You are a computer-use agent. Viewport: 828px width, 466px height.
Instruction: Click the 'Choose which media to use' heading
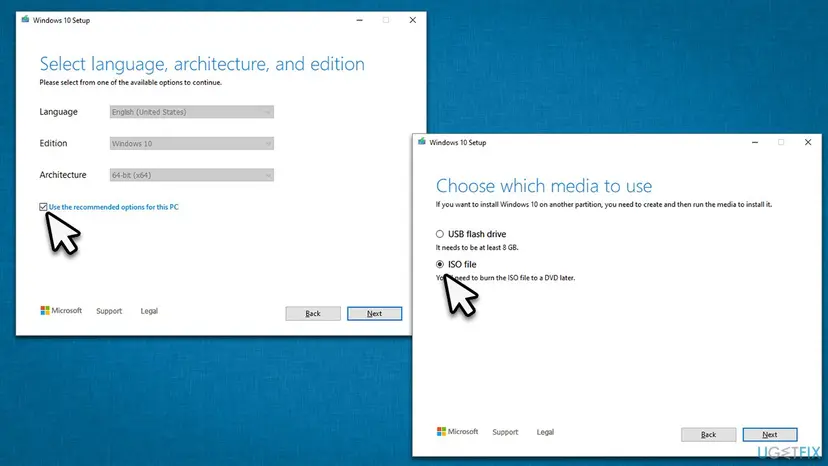[544, 186]
